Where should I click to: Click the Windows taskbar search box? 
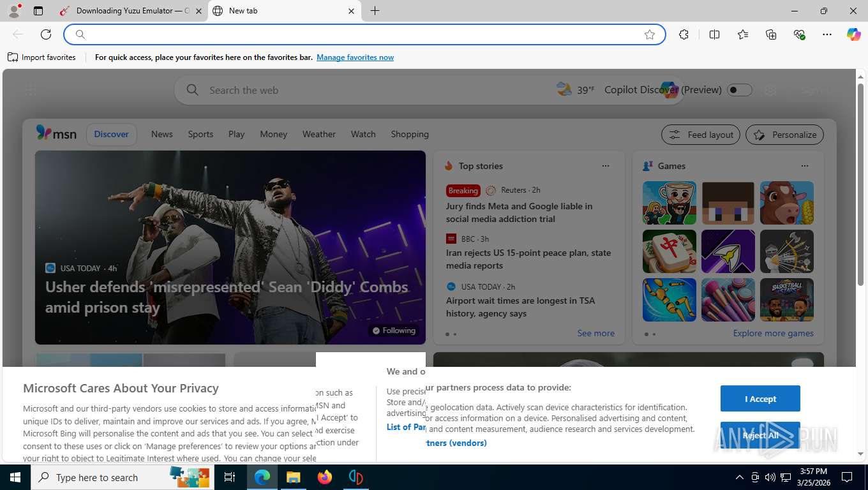click(123, 477)
